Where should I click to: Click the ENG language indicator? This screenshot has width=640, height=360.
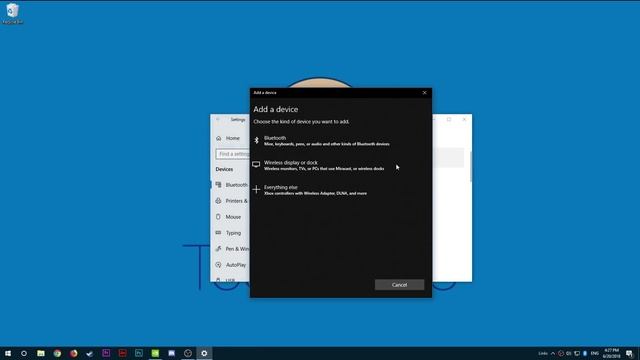point(595,353)
